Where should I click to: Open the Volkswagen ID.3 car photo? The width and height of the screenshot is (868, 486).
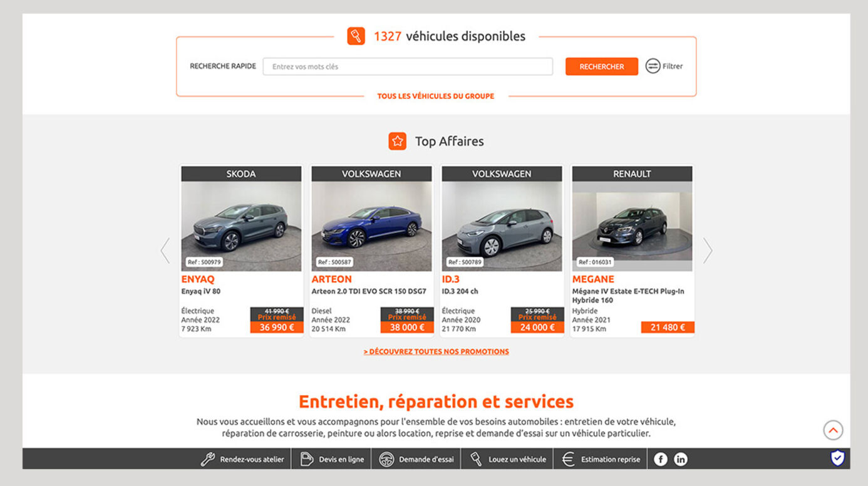(x=502, y=226)
